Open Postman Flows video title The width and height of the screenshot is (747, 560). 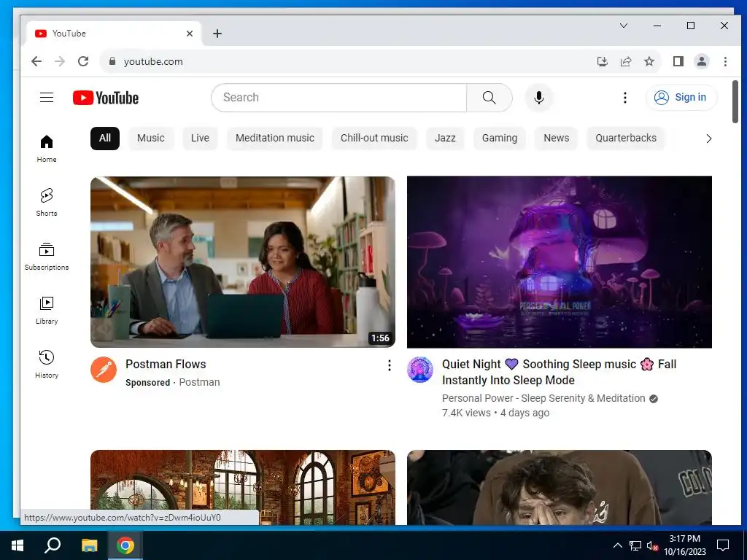click(x=166, y=365)
